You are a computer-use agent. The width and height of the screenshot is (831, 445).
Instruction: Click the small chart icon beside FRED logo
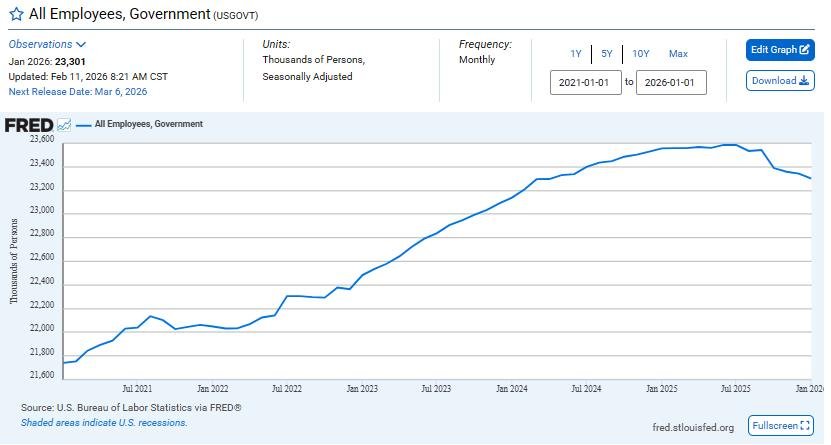[x=64, y=125]
